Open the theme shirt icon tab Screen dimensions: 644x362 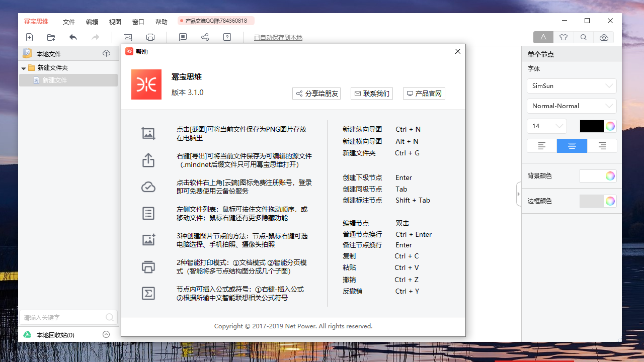click(x=563, y=37)
